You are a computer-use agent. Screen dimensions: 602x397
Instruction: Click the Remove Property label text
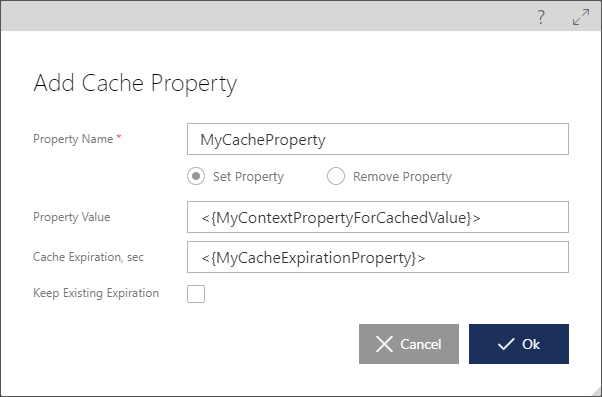[x=402, y=177]
